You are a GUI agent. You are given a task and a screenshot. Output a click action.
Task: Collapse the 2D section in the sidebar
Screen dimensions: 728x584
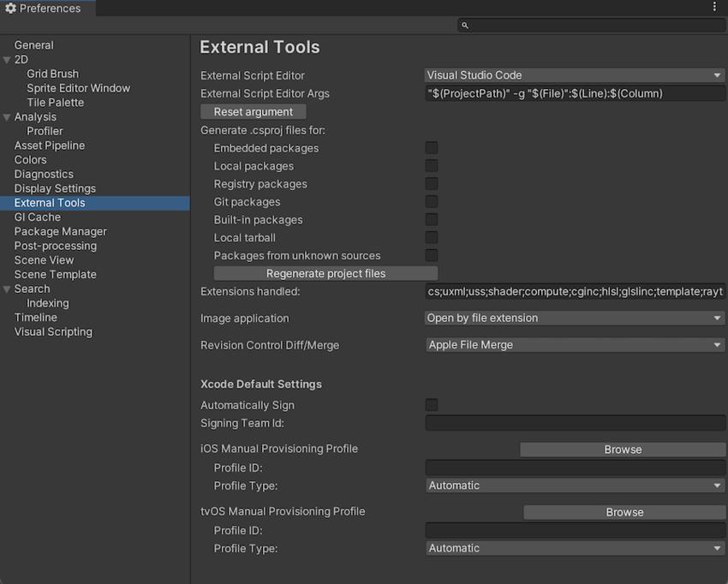[8, 59]
